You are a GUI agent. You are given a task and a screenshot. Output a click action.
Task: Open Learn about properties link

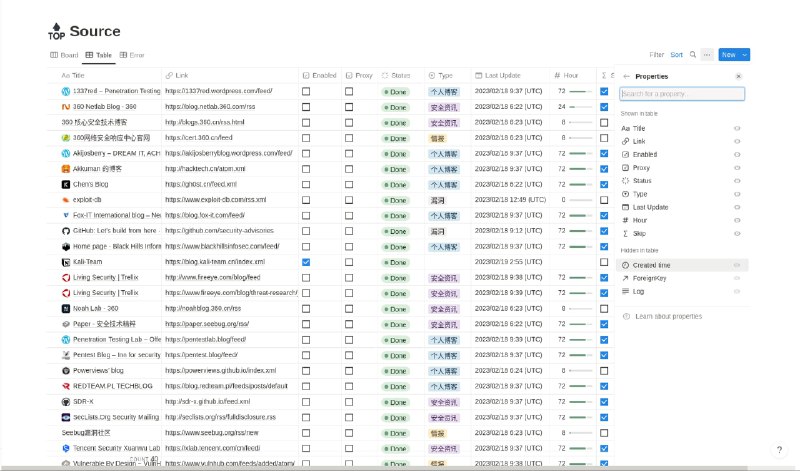tap(668, 316)
